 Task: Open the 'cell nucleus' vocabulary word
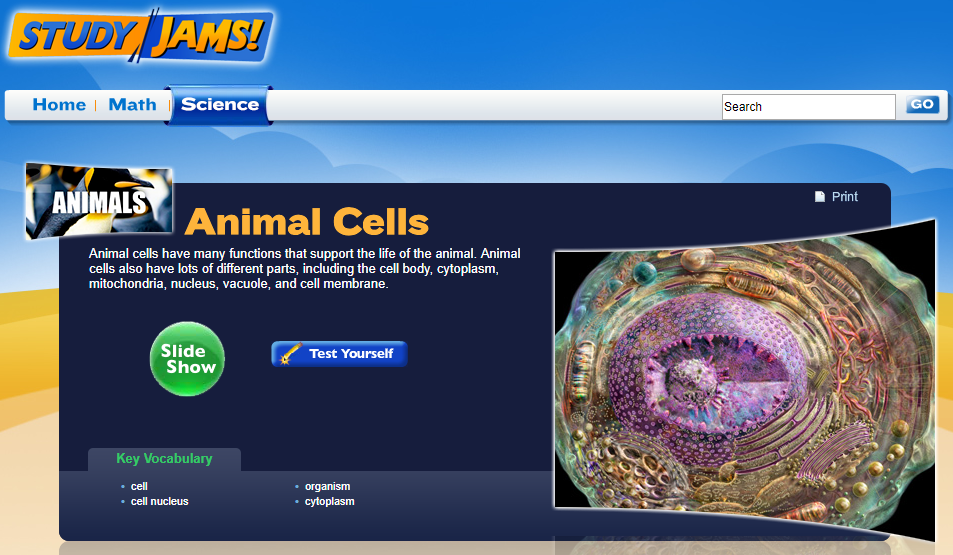point(159,502)
